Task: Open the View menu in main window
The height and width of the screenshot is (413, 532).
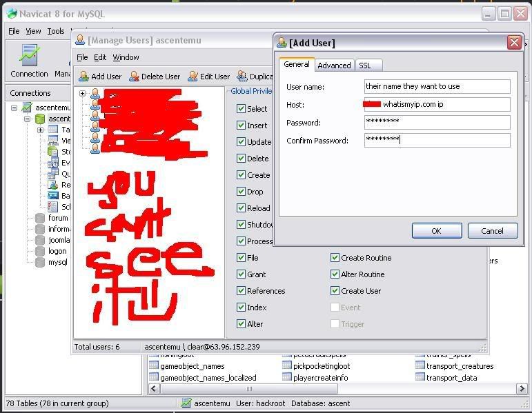Action: [33, 31]
